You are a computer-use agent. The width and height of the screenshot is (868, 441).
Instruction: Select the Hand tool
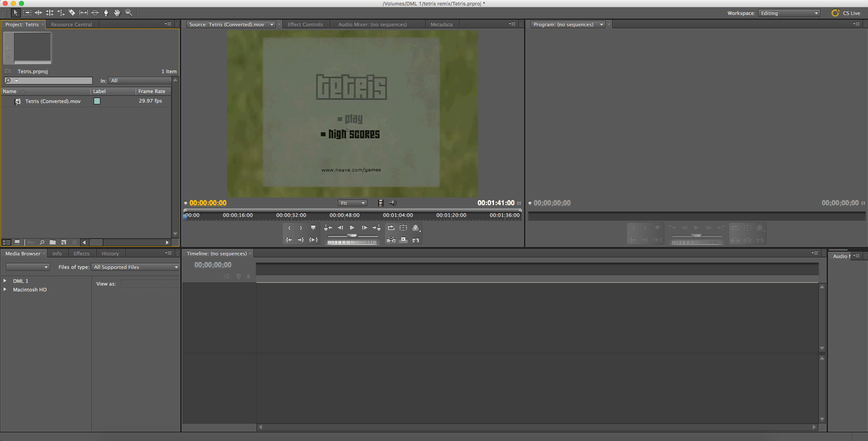(118, 13)
